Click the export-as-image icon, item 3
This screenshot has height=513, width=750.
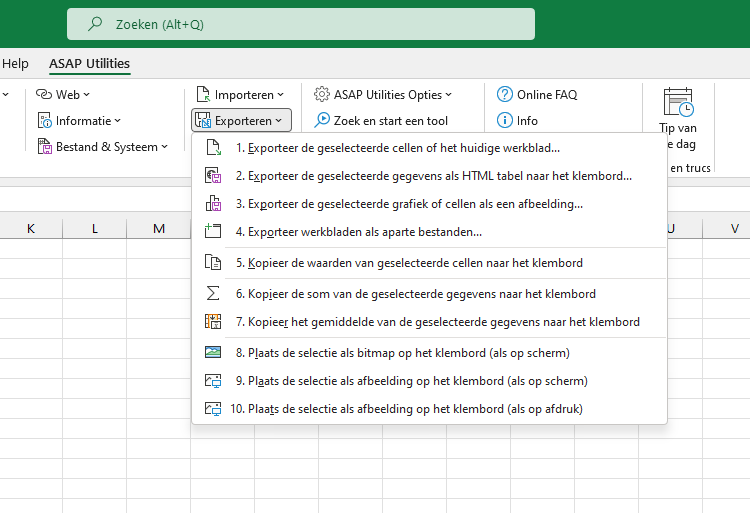coord(213,204)
